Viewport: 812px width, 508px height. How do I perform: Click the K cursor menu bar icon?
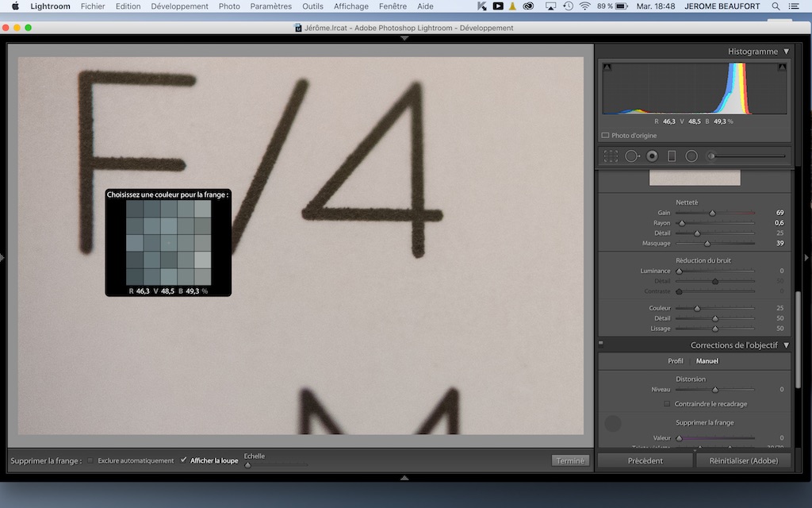click(481, 6)
